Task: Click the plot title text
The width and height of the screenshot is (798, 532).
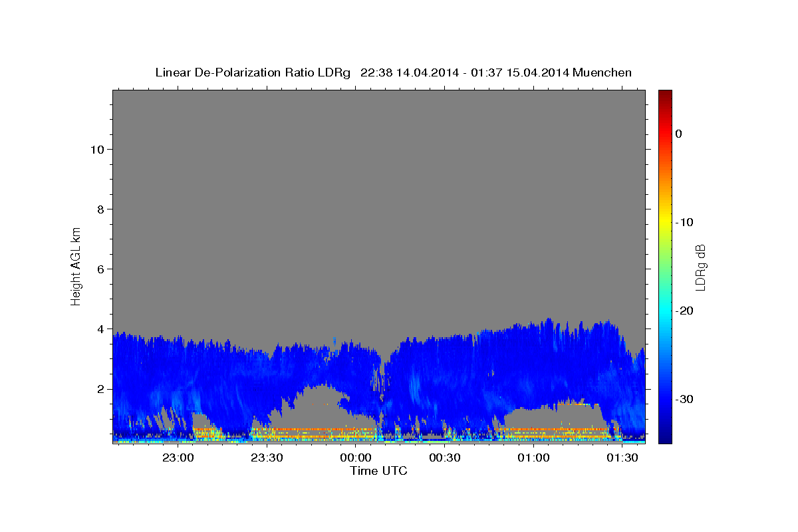Action: pyautogui.click(x=393, y=72)
